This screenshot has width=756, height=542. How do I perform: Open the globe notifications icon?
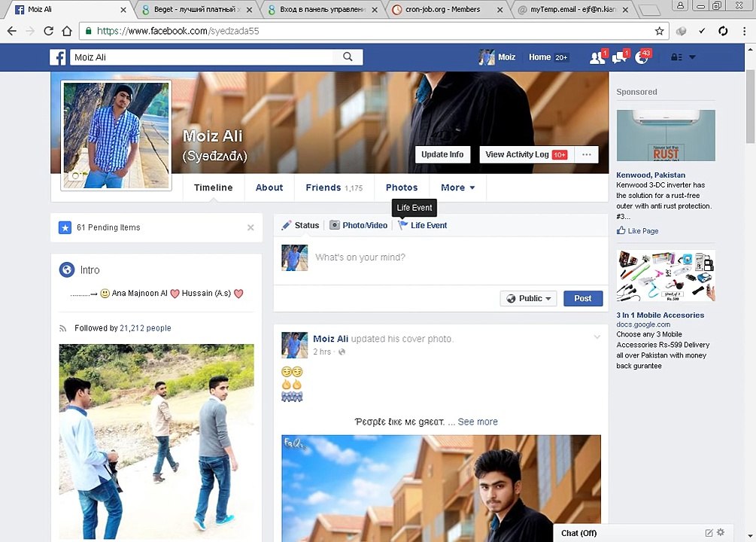(641, 57)
